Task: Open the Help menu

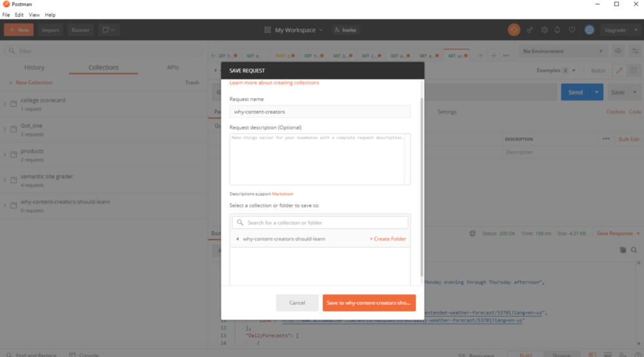Action: (50, 15)
